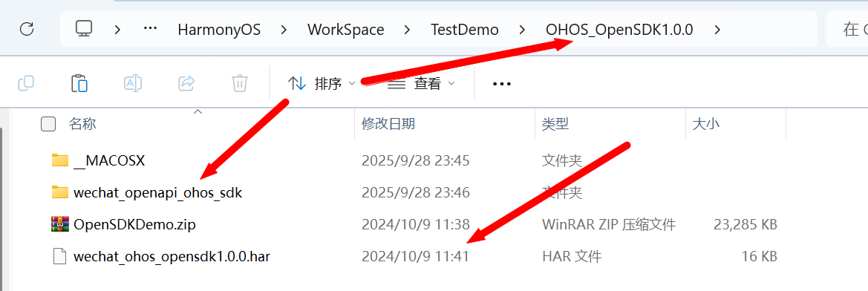Click the __MACOSX folder icon
Image resolution: width=868 pixels, height=291 pixels.
click(60, 160)
